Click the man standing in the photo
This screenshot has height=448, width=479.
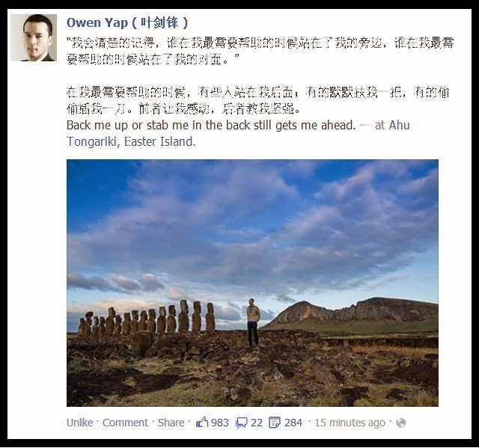pyautogui.click(x=253, y=322)
